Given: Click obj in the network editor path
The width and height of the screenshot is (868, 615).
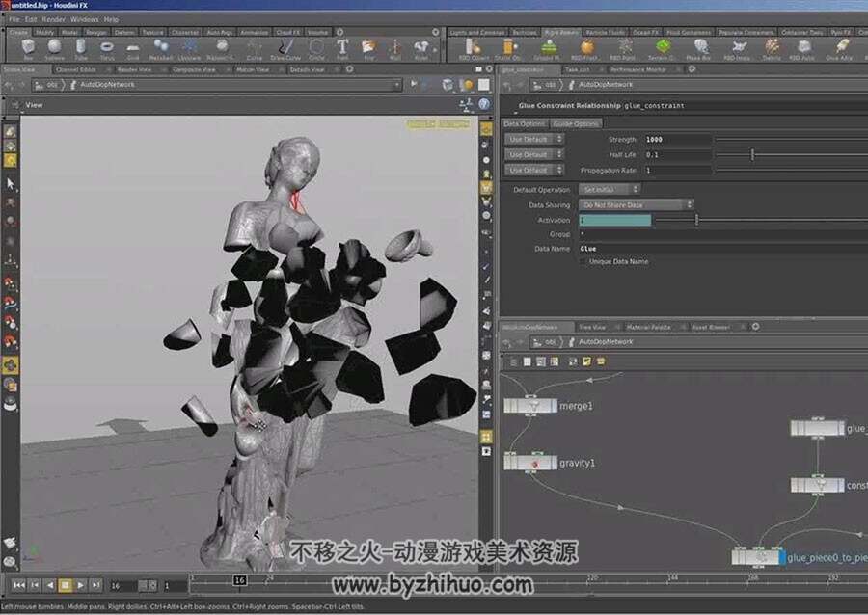Looking at the screenshot, I should [x=550, y=342].
